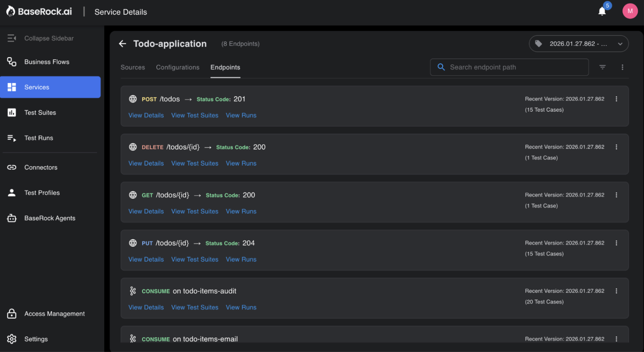This screenshot has height=352, width=644.
Task: Open Test Suites in the sidebar
Action: tap(40, 113)
